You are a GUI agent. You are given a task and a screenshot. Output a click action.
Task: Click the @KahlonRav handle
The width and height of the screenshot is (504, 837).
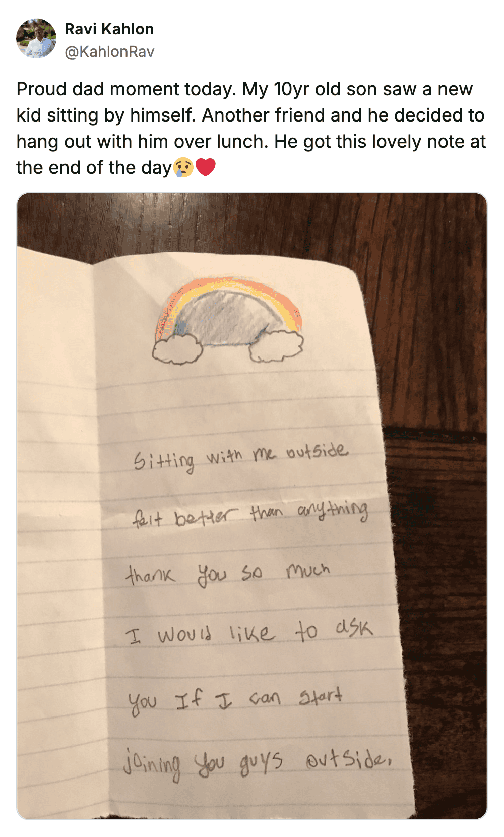point(109,52)
